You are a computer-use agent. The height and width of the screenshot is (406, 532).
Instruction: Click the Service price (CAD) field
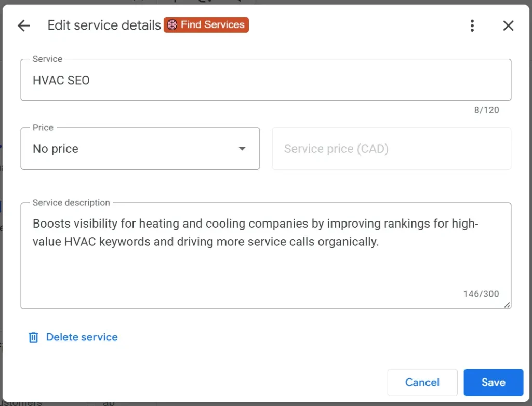click(392, 149)
